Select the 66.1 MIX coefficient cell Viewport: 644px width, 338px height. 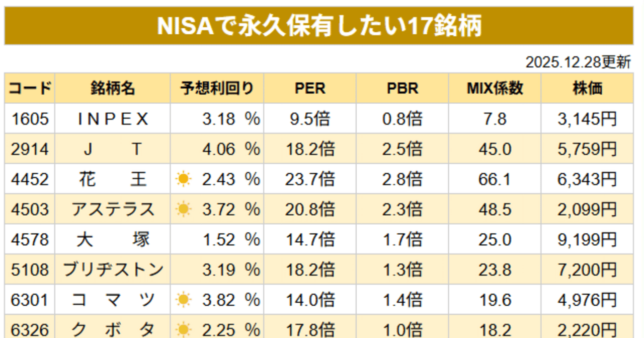[495, 179]
